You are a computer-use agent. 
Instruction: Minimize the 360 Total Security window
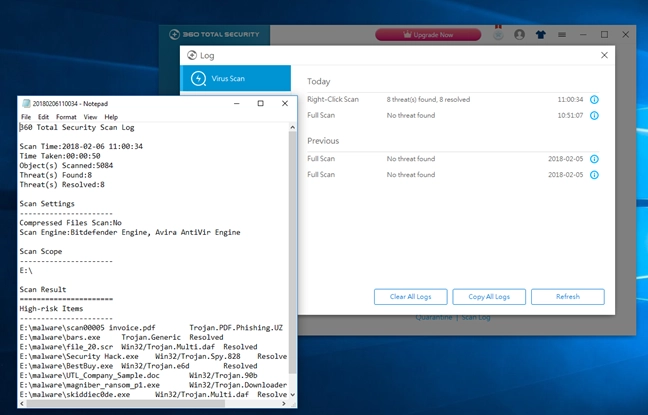(x=583, y=35)
